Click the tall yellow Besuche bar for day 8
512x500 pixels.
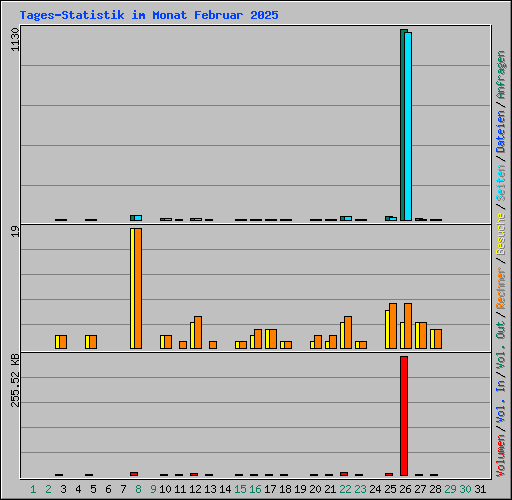click(x=132, y=289)
